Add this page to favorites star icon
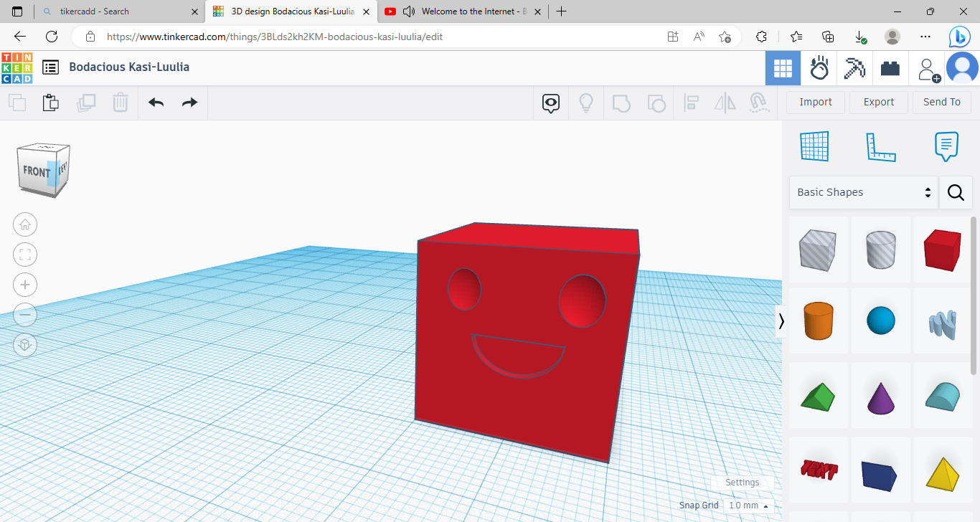 click(x=725, y=37)
